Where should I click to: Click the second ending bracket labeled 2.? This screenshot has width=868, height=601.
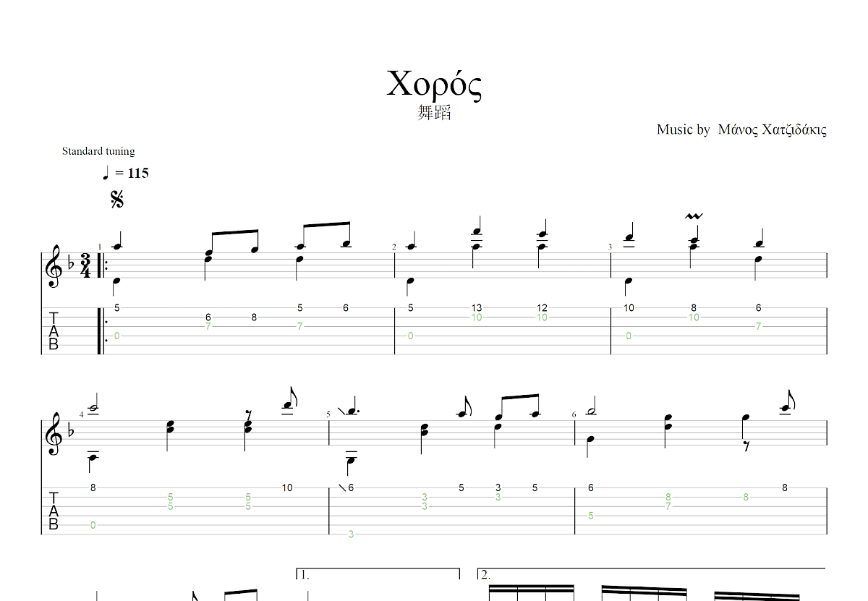[651, 575]
